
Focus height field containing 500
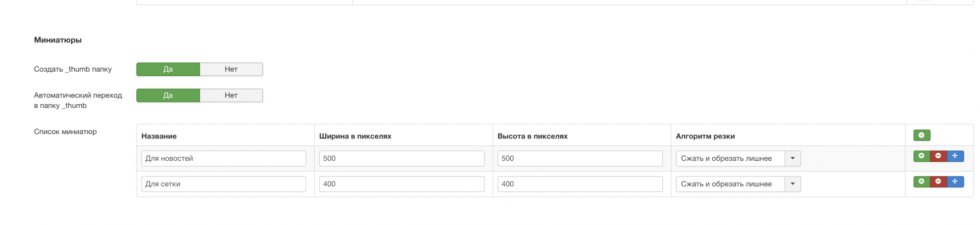(580, 159)
